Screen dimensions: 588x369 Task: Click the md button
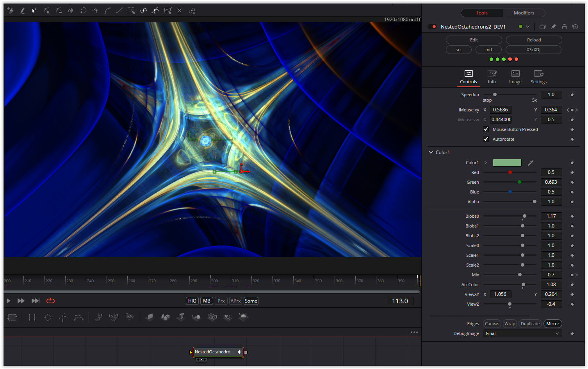click(x=488, y=50)
